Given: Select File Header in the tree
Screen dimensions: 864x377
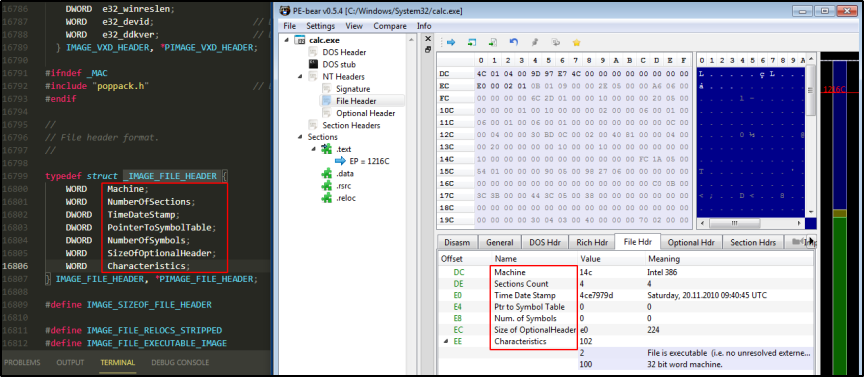Looking at the screenshot, I should click(356, 101).
